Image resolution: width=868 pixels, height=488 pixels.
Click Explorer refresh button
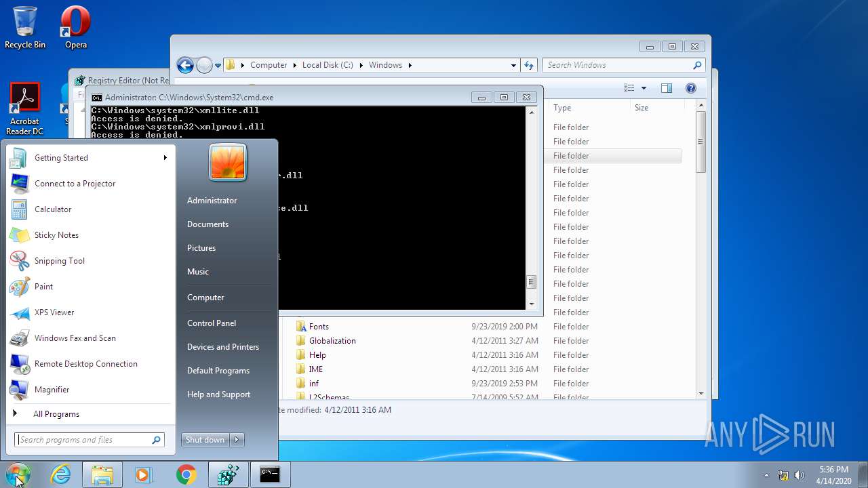529,65
